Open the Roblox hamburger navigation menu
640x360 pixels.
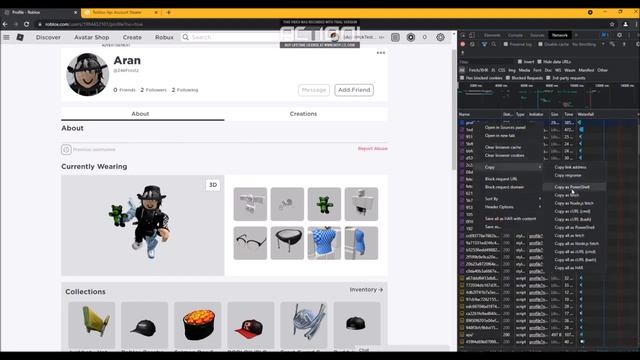[6, 37]
